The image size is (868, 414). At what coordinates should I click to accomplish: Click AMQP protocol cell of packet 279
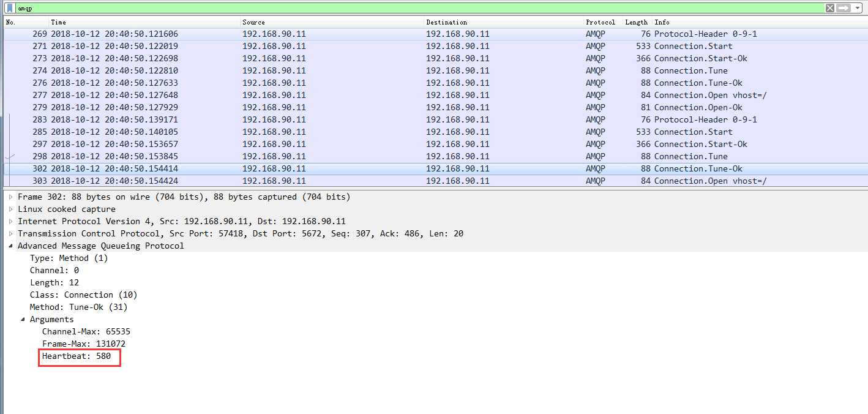(x=595, y=107)
